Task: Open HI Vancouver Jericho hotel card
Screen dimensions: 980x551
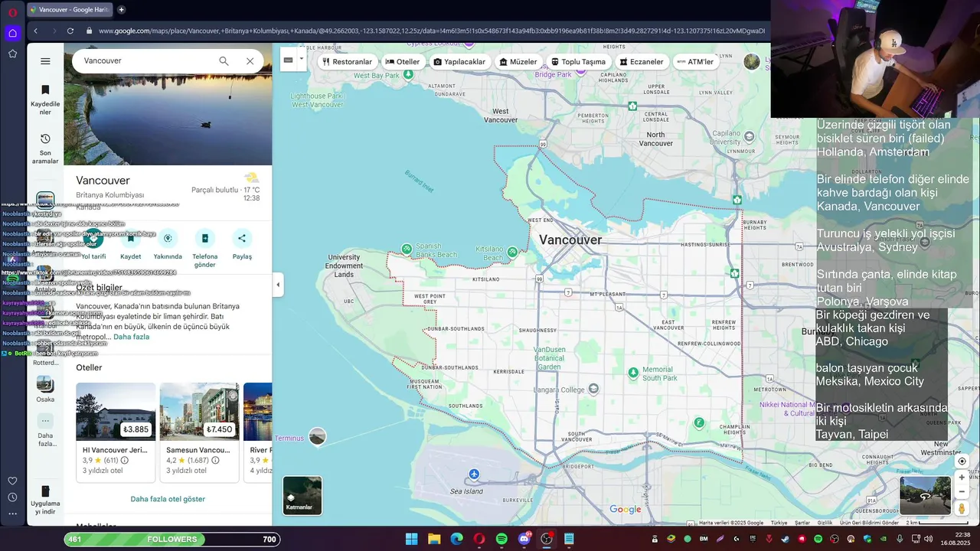Action: (116, 432)
